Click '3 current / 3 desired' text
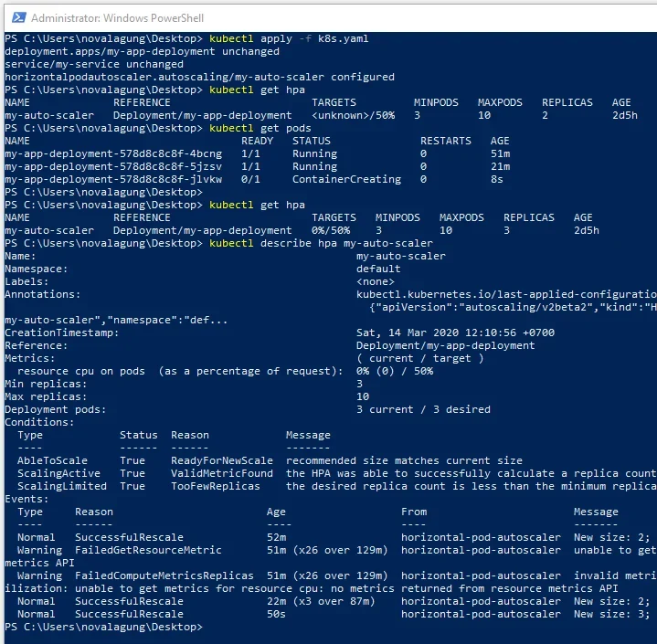The height and width of the screenshot is (644, 657). (423, 410)
